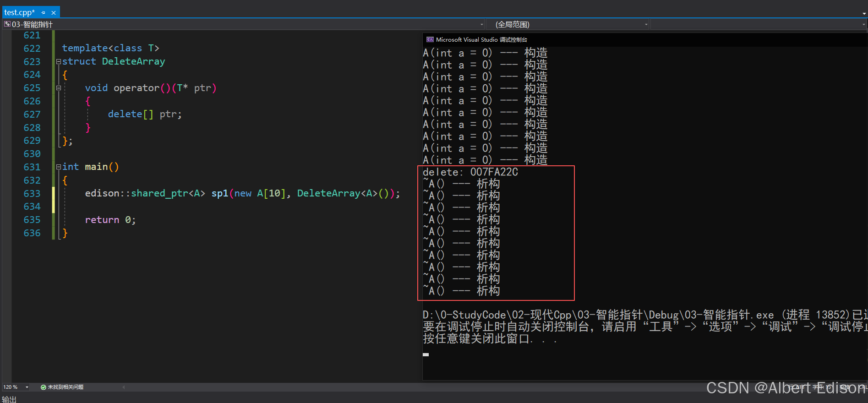Image resolution: width=868 pixels, height=403 pixels.
Task: Click line number 635
Action: coord(32,220)
